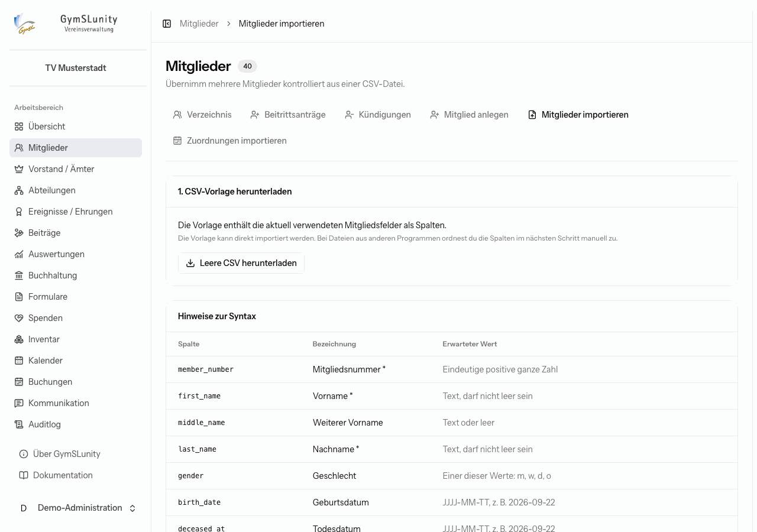This screenshot has width=757, height=532.
Task: Click the member count badge 40
Action: pos(247,66)
